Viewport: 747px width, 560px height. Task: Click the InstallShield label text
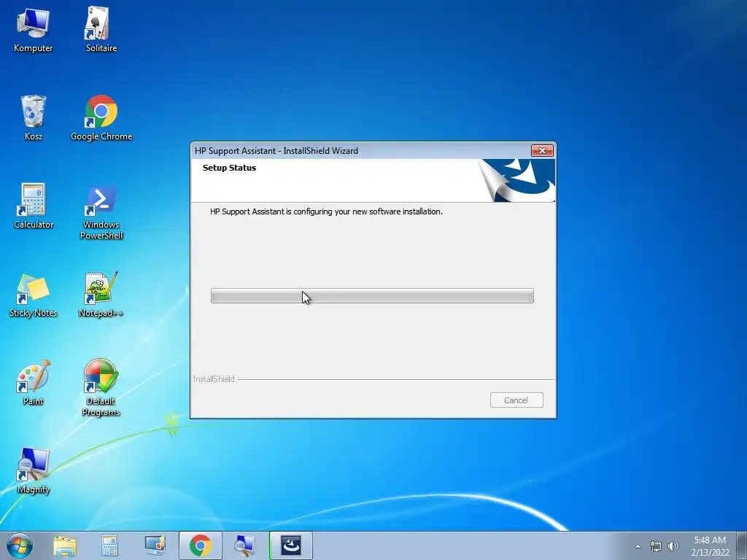[214, 379]
